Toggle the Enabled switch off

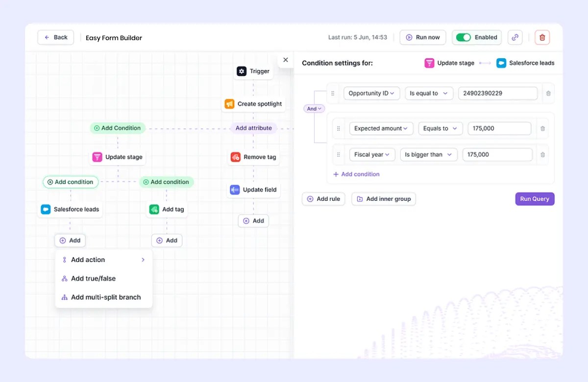(463, 37)
